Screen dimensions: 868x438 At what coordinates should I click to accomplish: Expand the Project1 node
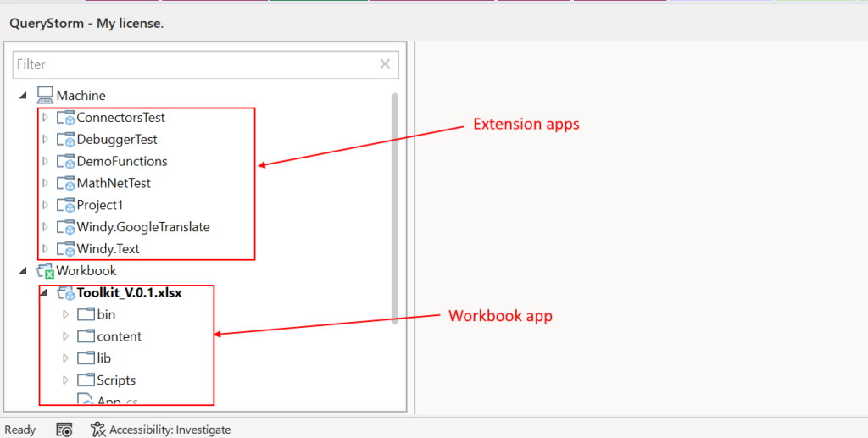(x=46, y=205)
